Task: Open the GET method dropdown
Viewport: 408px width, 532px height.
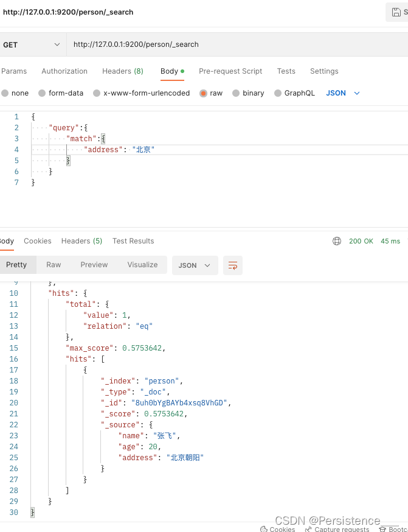Action: click(32, 45)
